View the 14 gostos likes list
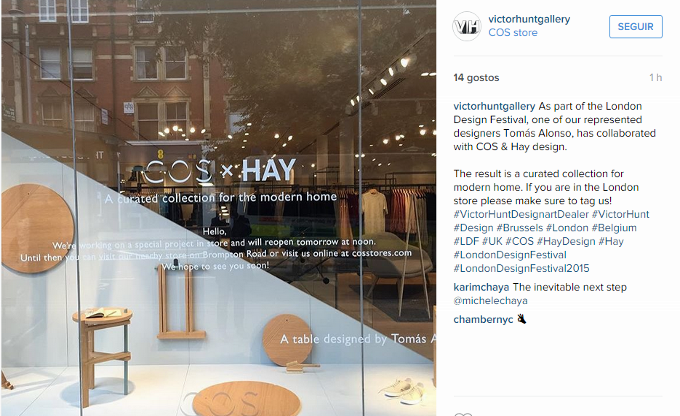Viewport: 680px width, 416px height. 476,78
